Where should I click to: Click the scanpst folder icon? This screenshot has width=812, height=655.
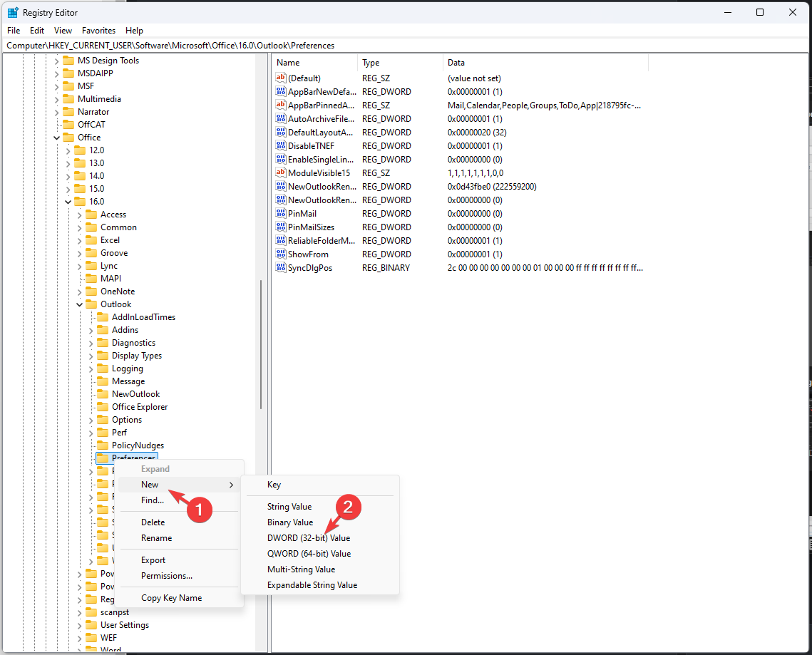point(91,612)
